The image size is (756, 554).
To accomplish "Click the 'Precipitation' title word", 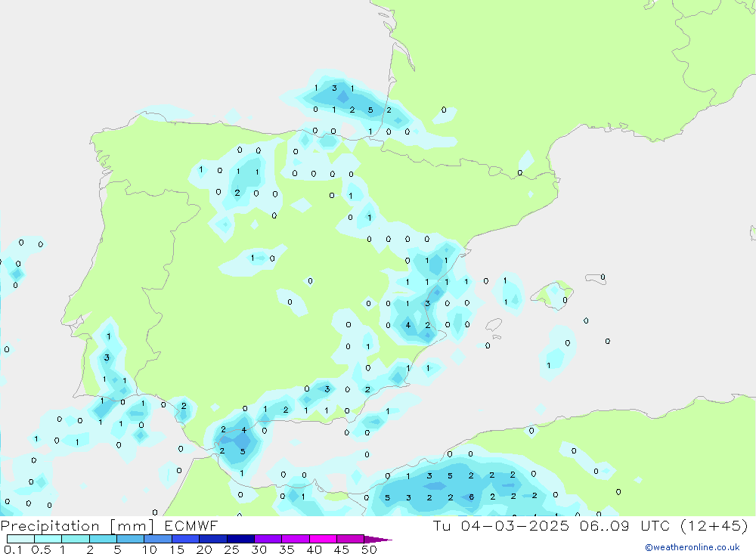I will (50, 525).
